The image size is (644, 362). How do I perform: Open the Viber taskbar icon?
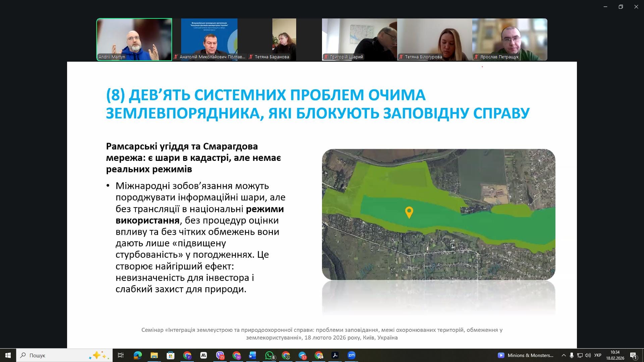220,355
